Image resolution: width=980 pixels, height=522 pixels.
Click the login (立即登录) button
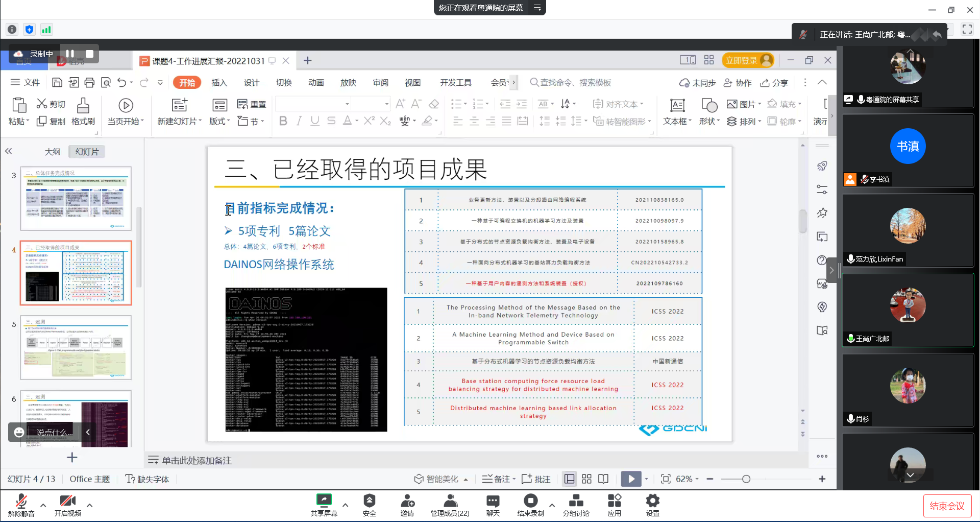point(747,60)
